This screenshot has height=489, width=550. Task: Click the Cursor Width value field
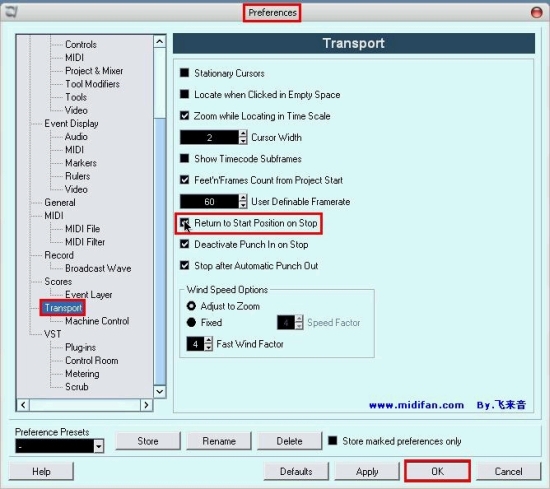[x=209, y=137]
